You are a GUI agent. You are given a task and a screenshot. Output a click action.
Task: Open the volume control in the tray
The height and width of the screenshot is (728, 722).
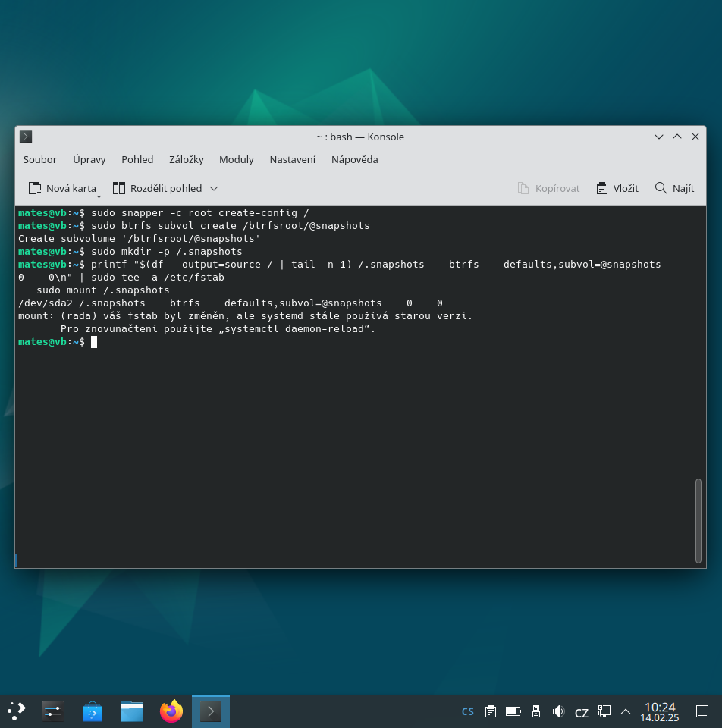(558, 711)
